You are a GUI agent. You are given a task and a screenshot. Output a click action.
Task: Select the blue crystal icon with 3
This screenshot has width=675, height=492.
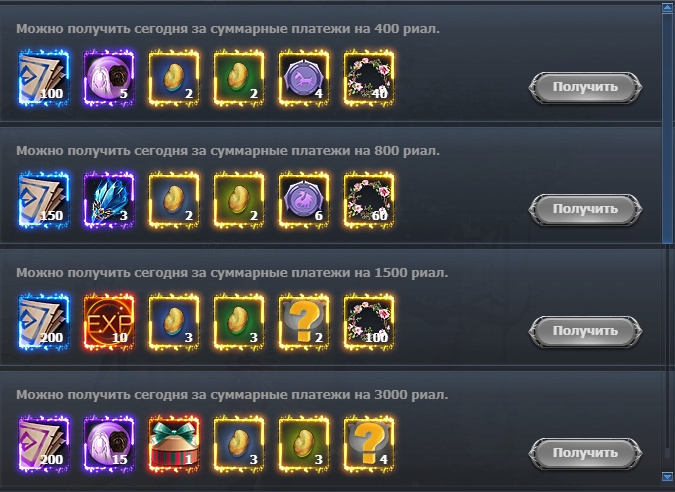tap(109, 200)
